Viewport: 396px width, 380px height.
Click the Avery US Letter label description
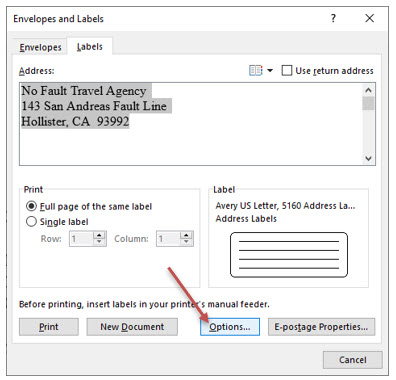[x=285, y=206]
